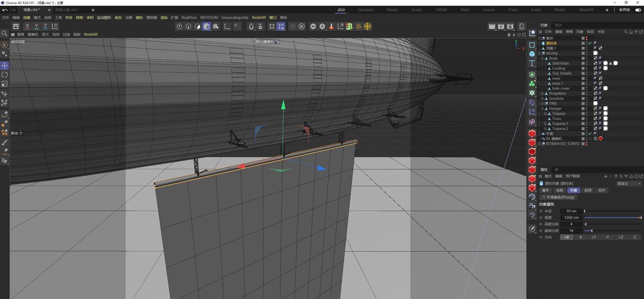Click the 半径 value input field
The image size is (644, 299).
pos(571,211)
